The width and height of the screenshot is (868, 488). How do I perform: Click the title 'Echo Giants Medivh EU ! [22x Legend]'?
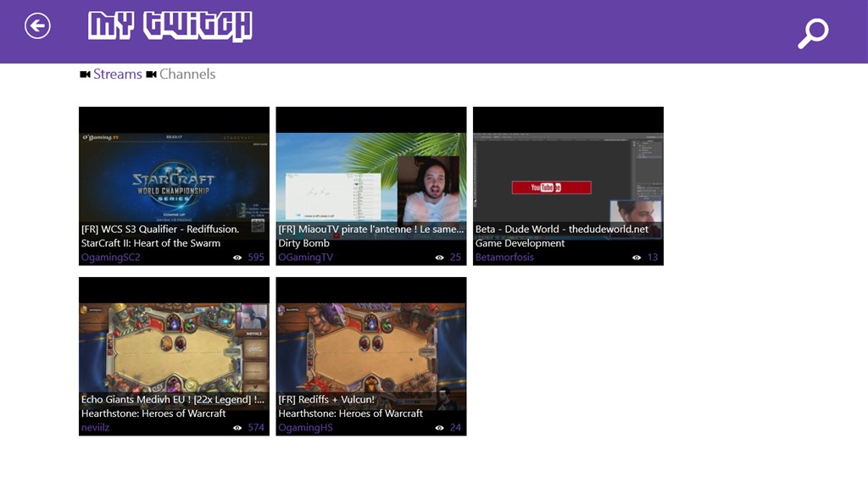[173, 400]
